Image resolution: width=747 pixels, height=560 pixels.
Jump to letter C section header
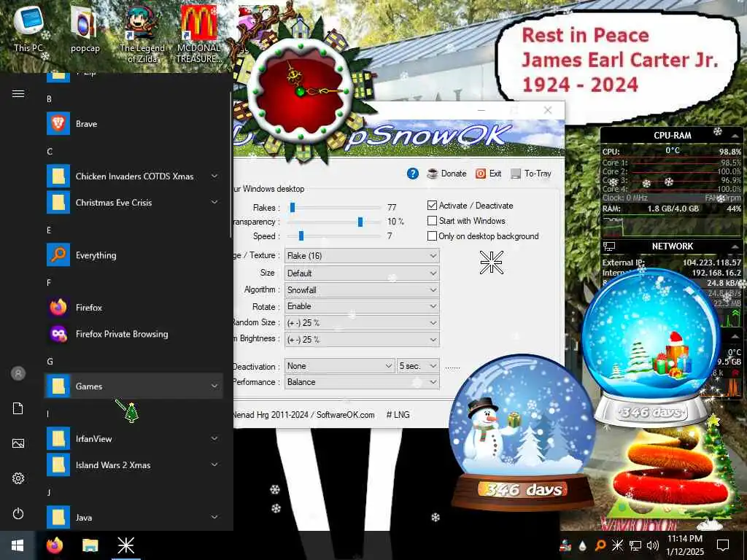coord(50,152)
